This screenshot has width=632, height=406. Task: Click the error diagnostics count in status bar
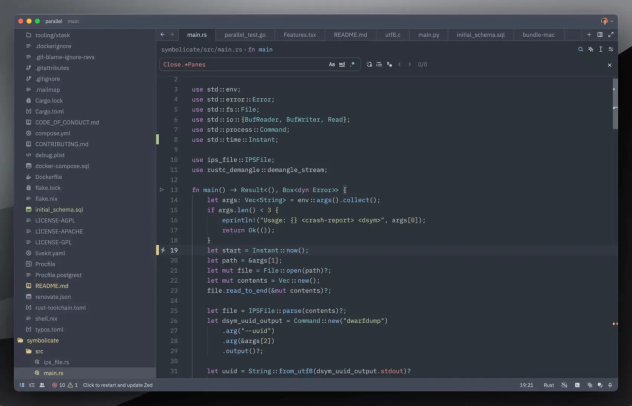[57, 384]
